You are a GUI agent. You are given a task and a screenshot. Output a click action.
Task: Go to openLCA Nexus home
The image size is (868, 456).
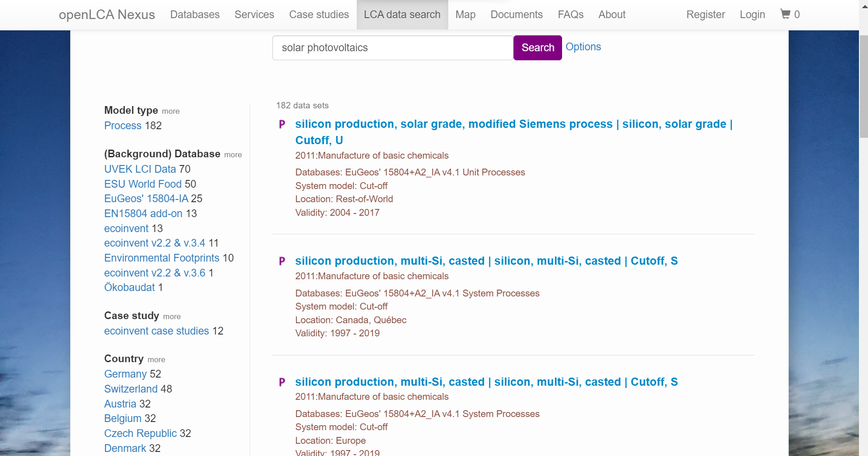click(x=107, y=15)
